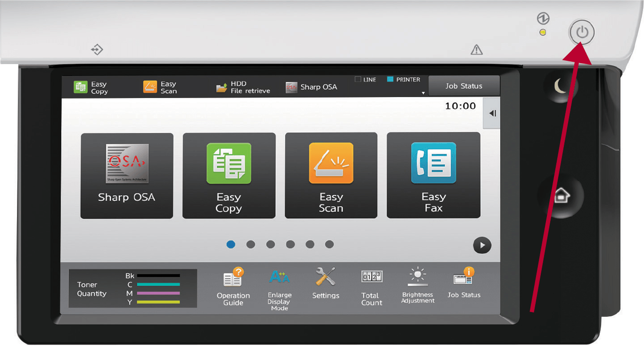Expand the status dropdown triangle under PRINTER
The height and width of the screenshot is (362, 644).
coord(423,93)
